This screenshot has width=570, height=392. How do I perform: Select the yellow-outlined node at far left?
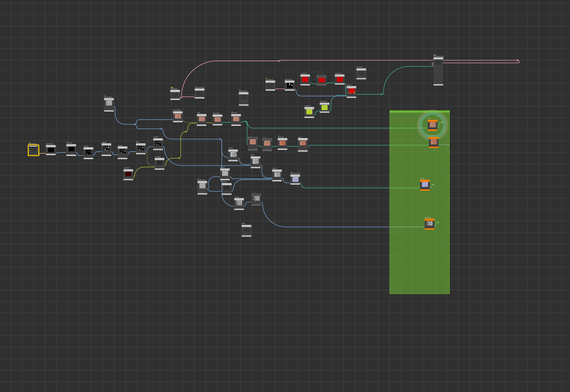click(x=33, y=150)
